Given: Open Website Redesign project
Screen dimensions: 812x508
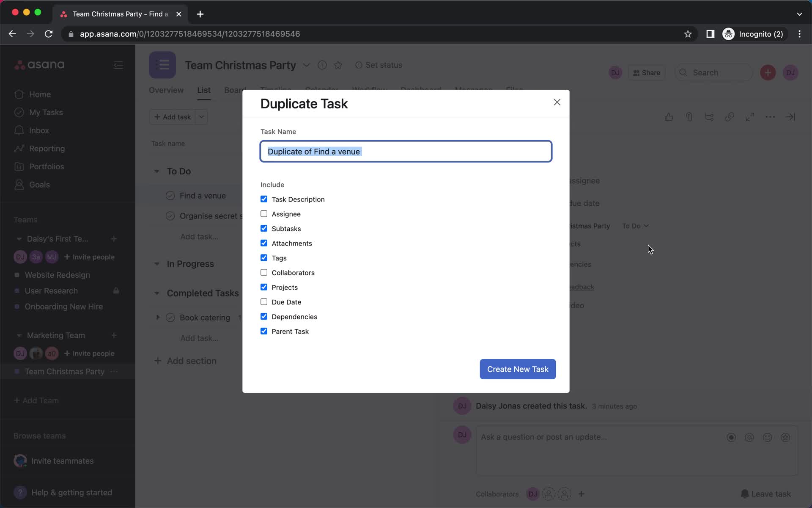Looking at the screenshot, I should [x=57, y=275].
